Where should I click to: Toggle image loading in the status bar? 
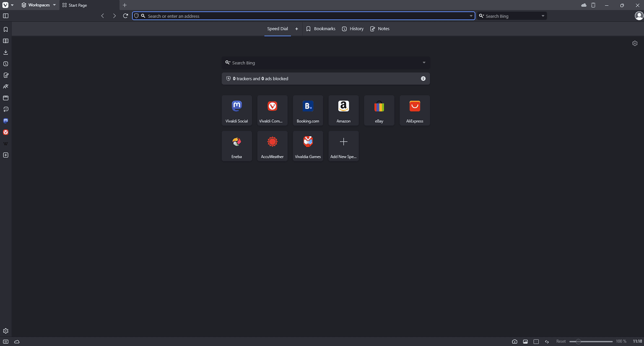click(525, 341)
